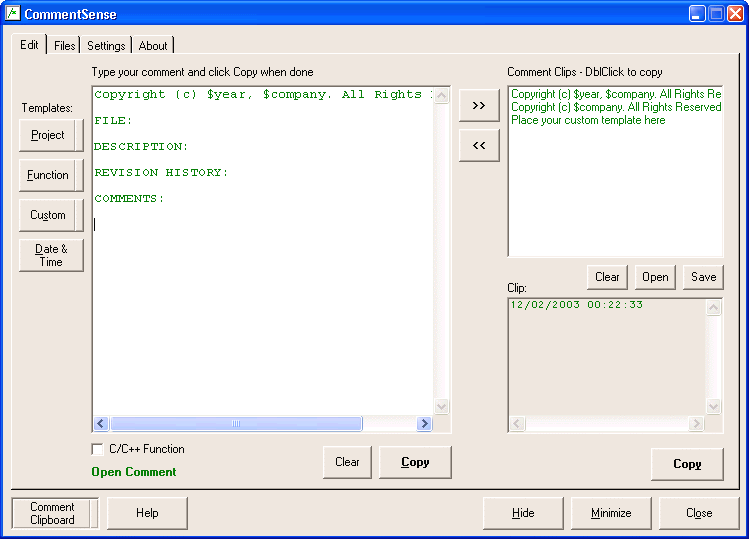Insert Date & Time template
Screen dimensions: 749x539
[x=51, y=256]
